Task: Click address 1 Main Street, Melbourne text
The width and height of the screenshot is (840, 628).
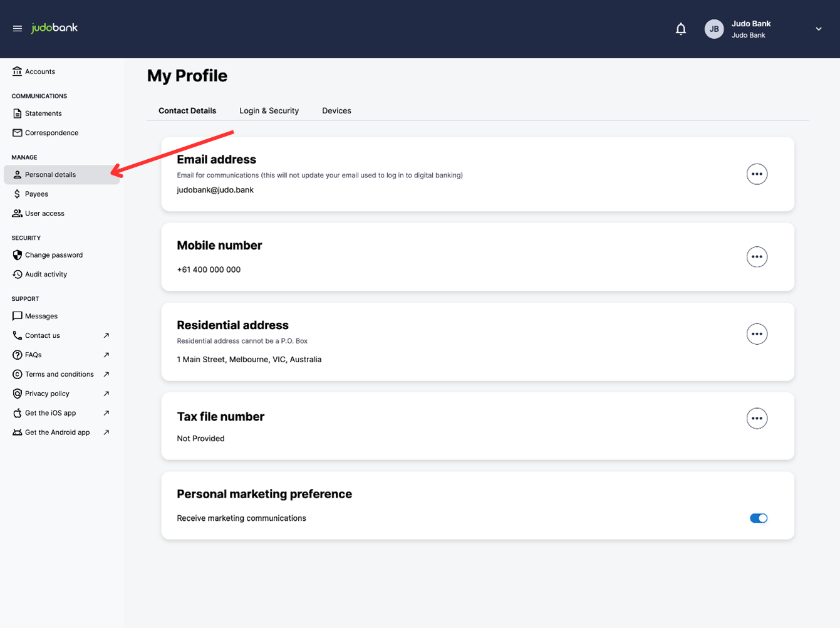Action: pos(249,360)
